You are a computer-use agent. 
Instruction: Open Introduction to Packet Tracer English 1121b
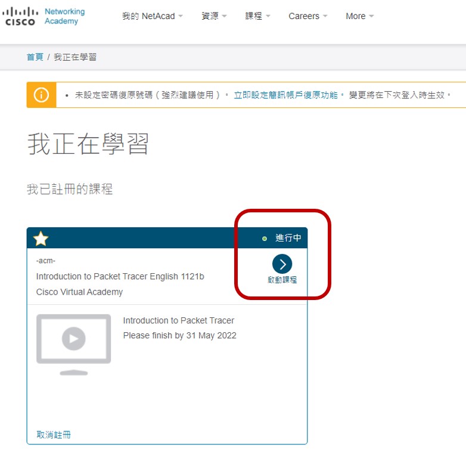coord(120,277)
